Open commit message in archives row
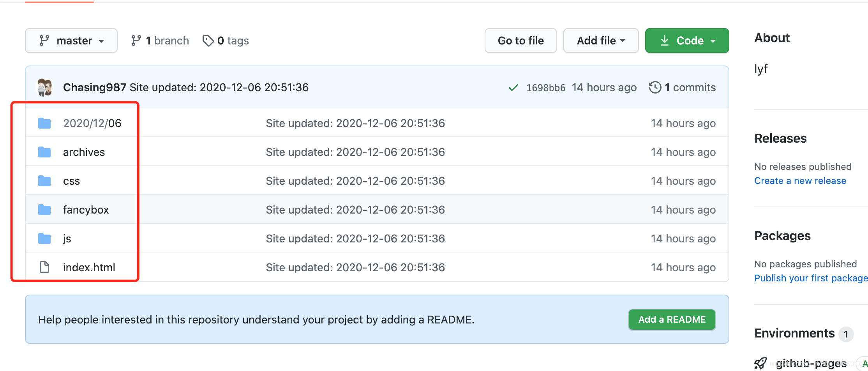 (x=355, y=152)
